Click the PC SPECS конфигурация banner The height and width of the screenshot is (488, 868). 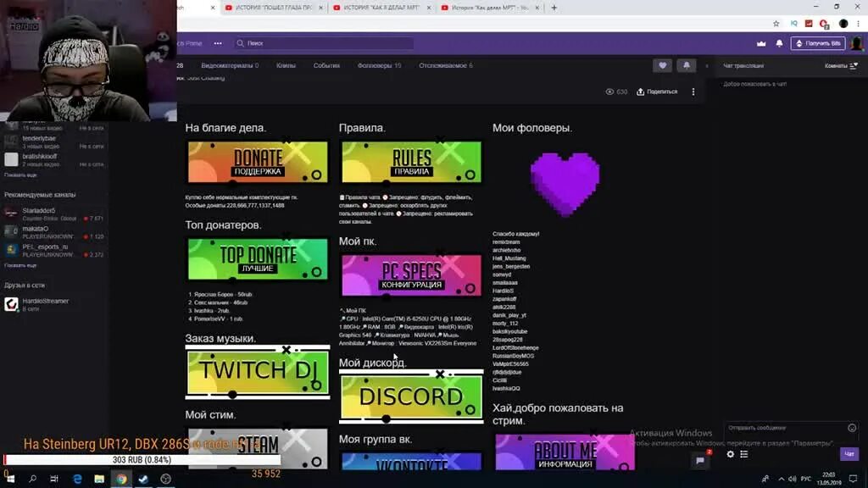411,275
